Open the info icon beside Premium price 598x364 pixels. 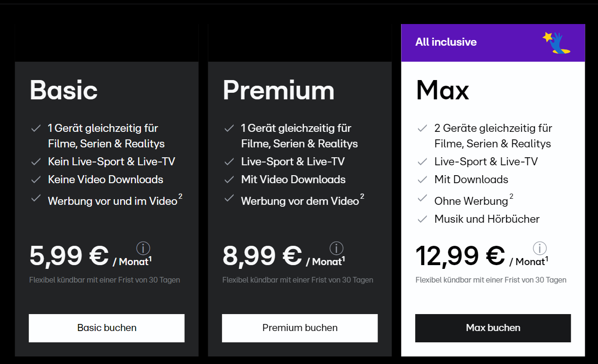point(336,248)
